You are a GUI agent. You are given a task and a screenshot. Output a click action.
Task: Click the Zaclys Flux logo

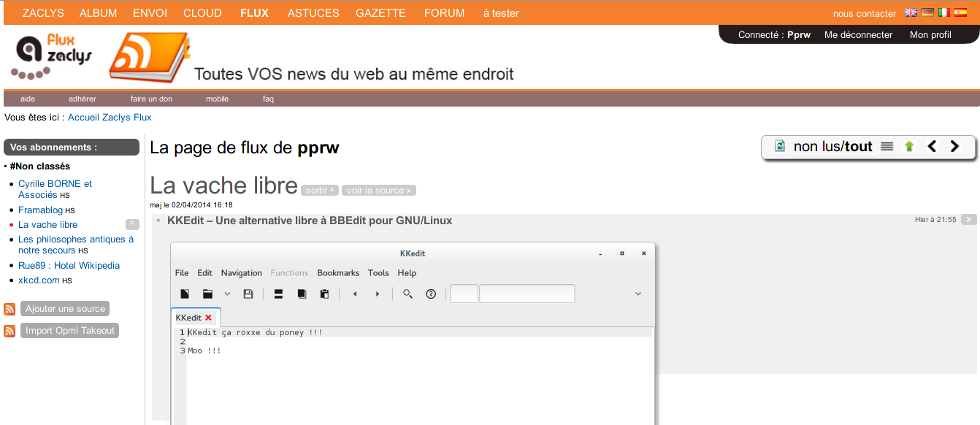click(x=51, y=57)
